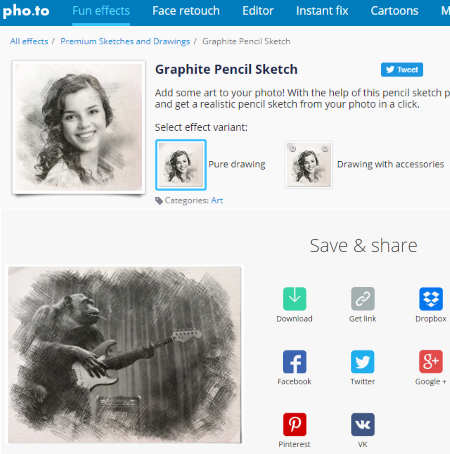Open the Editor tab
450x454 pixels.
(258, 11)
